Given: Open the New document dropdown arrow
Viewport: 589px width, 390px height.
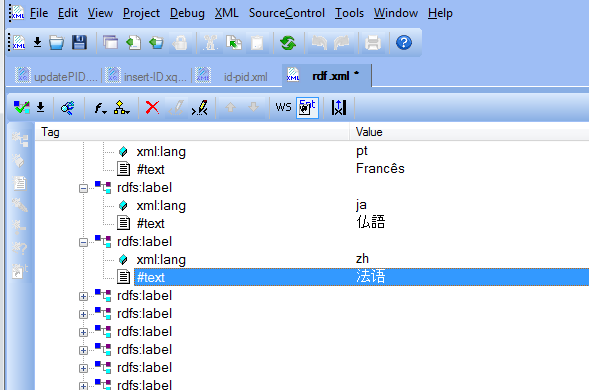Looking at the screenshot, I should click(x=37, y=42).
